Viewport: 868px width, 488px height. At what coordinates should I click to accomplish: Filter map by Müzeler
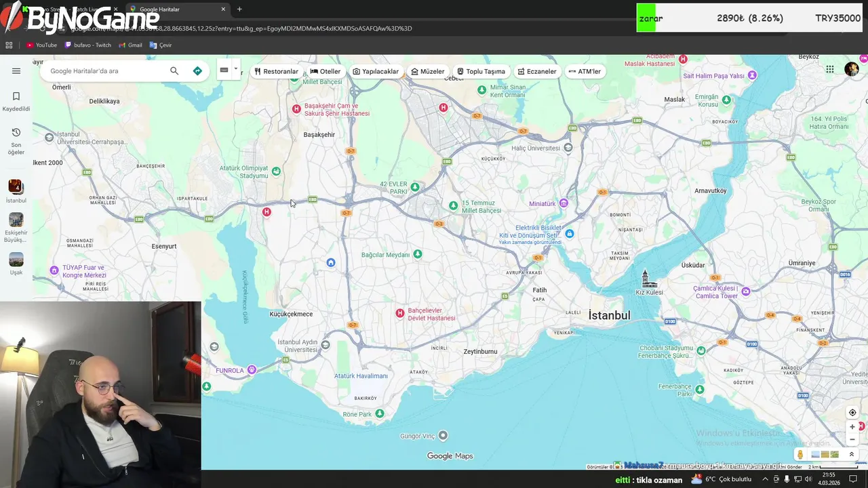pyautogui.click(x=428, y=71)
